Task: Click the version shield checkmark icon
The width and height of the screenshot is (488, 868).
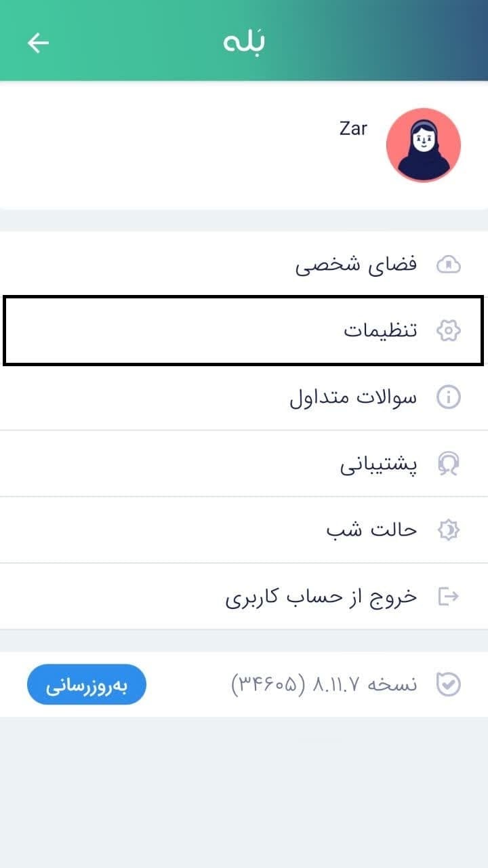Action: 448,684
